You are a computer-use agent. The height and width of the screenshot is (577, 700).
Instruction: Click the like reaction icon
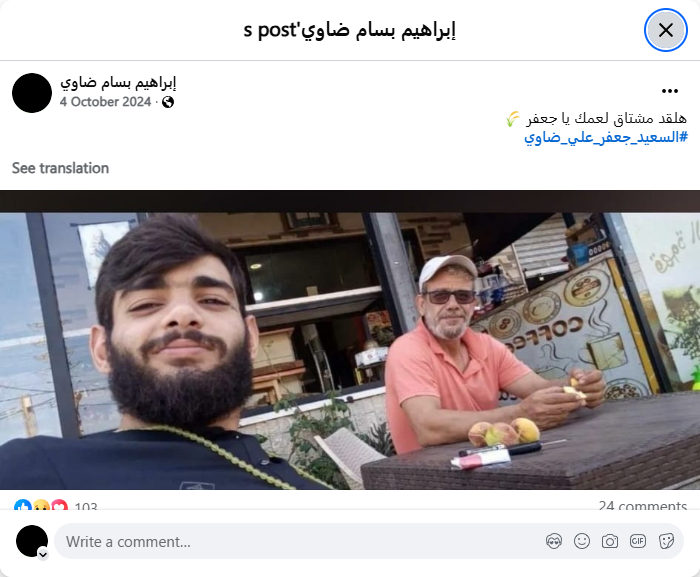click(x=22, y=506)
